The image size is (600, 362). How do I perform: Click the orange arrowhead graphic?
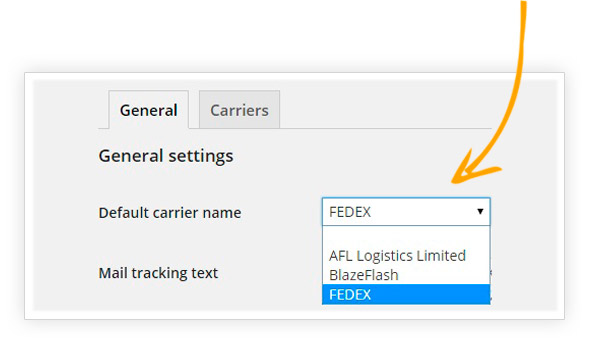click(473, 166)
